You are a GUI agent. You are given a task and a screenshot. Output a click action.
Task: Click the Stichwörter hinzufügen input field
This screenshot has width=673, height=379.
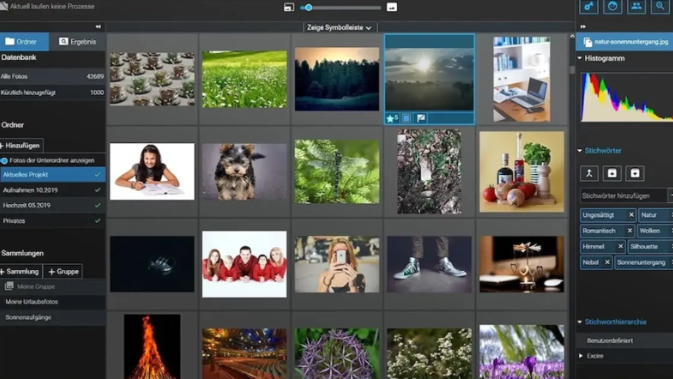coord(623,196)
